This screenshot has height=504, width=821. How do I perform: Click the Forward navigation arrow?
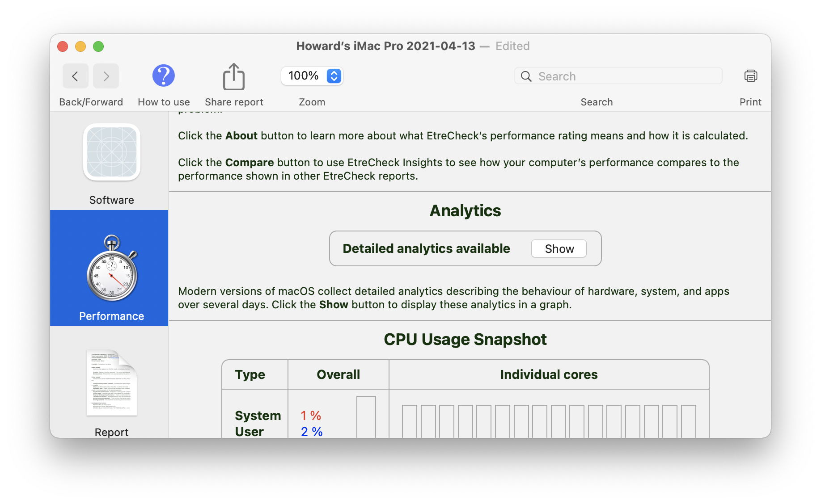106,76
